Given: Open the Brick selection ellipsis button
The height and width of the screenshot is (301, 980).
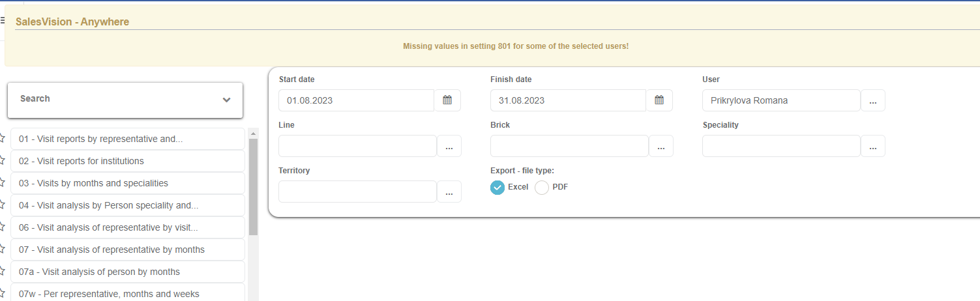Looking at the screenshot, I should click(661, 147).
